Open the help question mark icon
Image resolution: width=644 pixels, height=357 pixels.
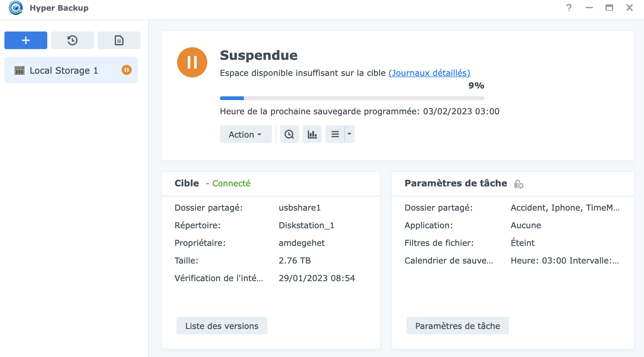click(569, 8)
